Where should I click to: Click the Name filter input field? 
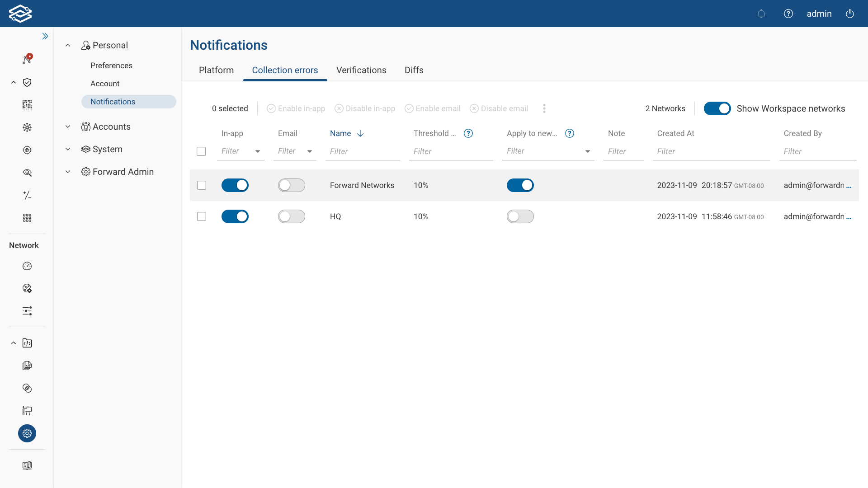coord(363,151)
